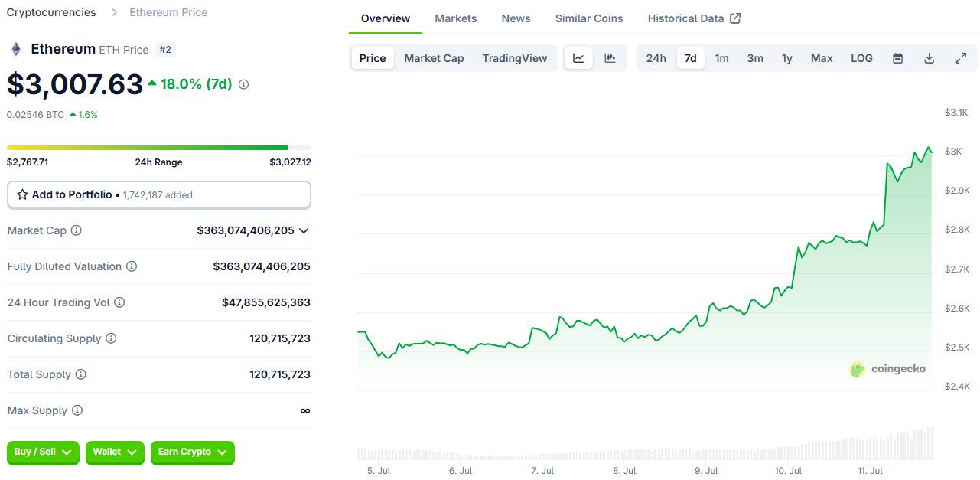Set the chart range to 7d
980x480 pixels.
pyautogui.click(x=690, y=58)
